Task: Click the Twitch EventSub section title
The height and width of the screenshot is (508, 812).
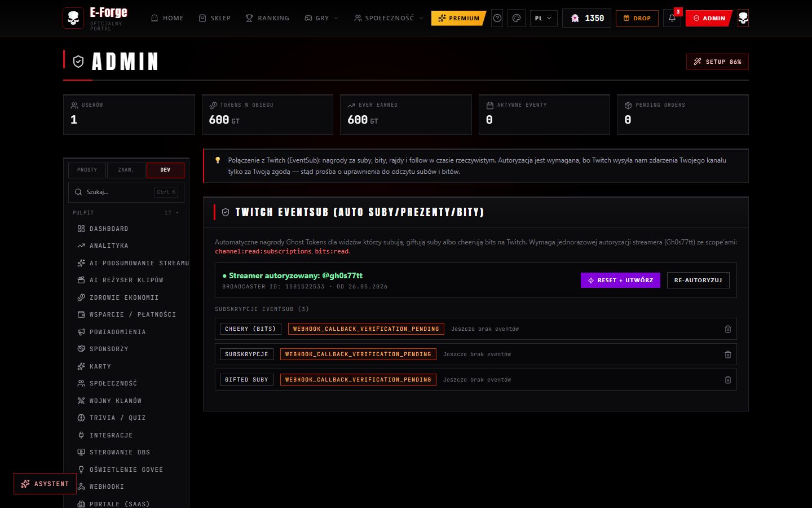Action: [360, 212]
